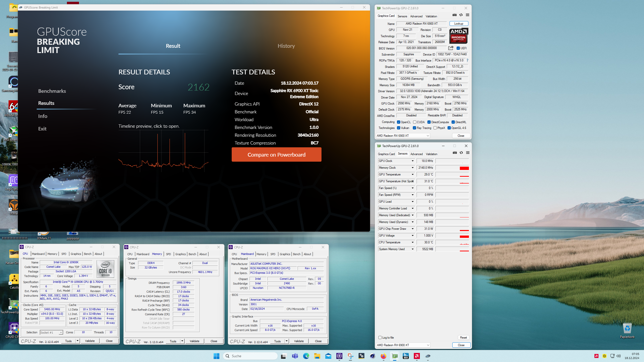Open the hamburger menu in the GPU-Z Sensors window

click(x=468, y=153)
